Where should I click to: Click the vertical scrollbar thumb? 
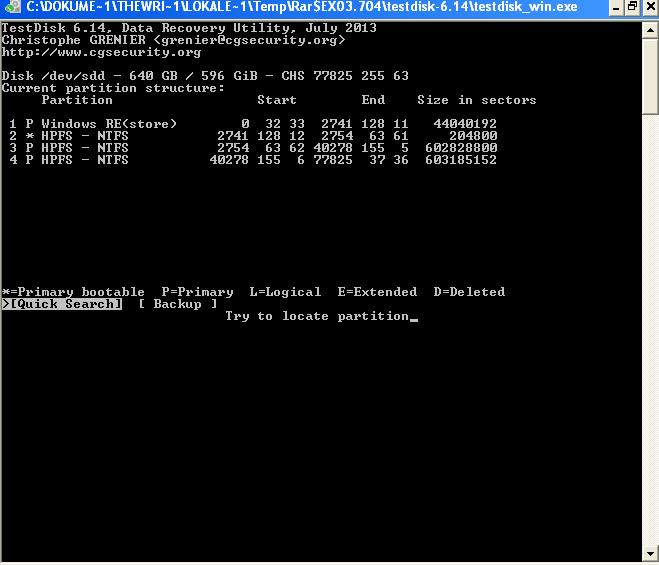click(x=650, y=76)
